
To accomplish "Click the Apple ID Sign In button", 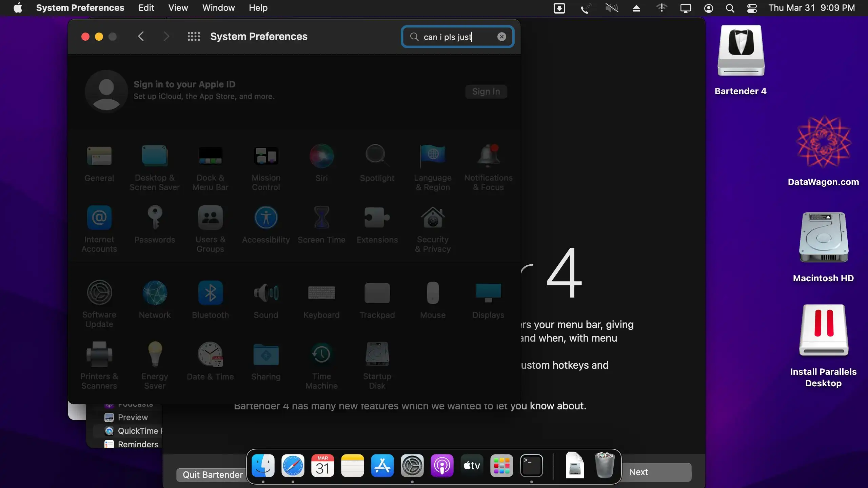I will (x=486, y=91).
